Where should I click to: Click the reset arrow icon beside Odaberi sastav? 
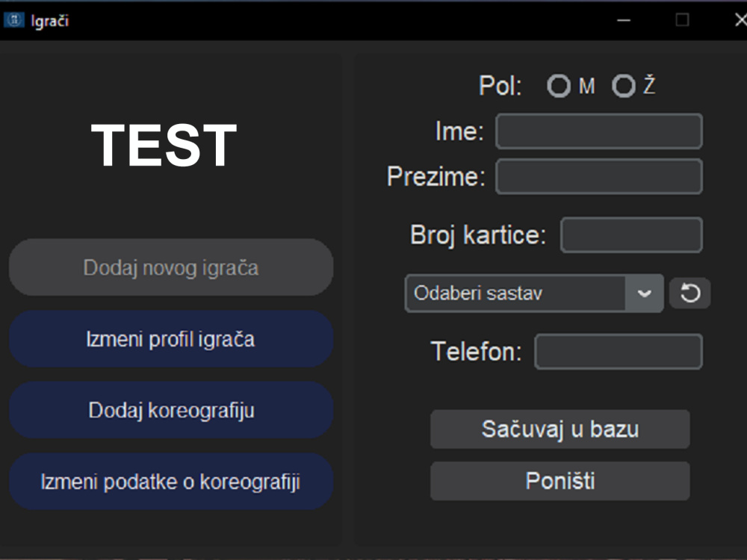coord(689,293)
